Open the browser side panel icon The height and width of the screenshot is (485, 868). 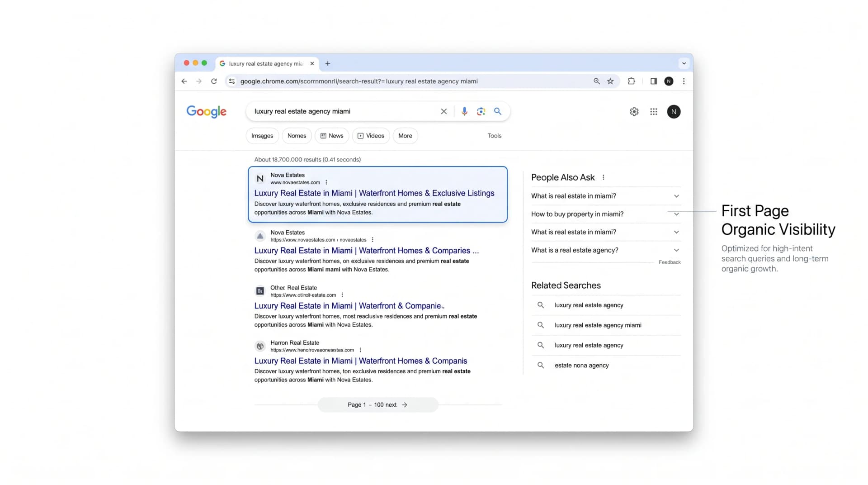[x=654, y=81]
